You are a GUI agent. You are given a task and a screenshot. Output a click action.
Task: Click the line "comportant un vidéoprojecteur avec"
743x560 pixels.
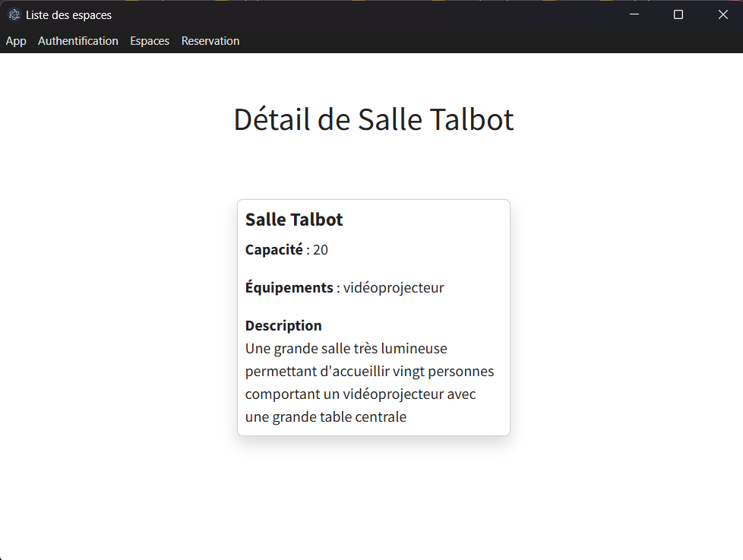(361, 394)
